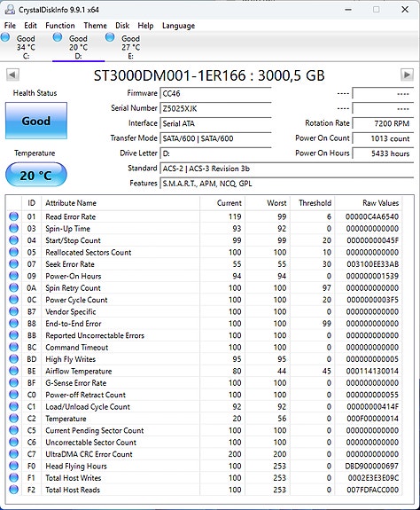Click Power On Hours value 5433 hours

coord(383,153)
